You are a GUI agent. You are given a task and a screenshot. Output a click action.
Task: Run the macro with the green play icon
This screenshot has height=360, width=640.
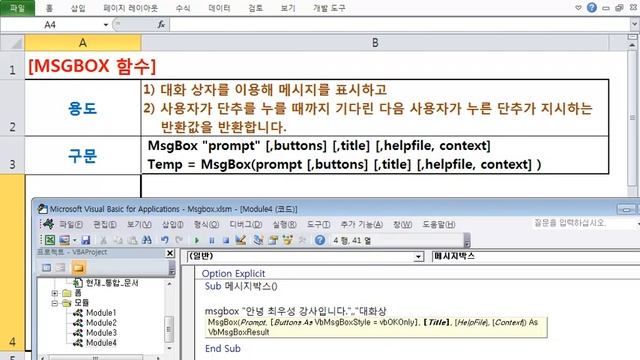coord(197,240)
